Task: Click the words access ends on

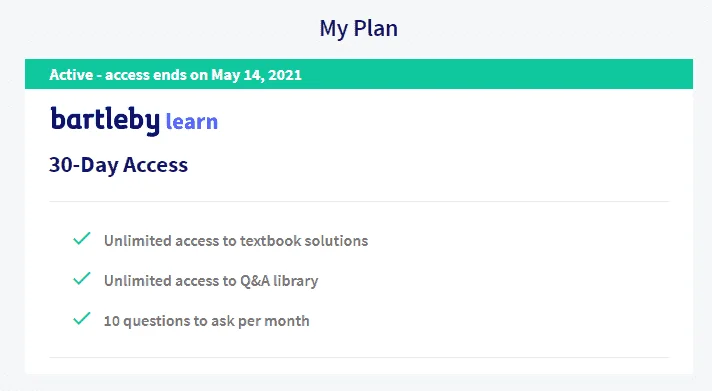Action: [x=156, y=75]
